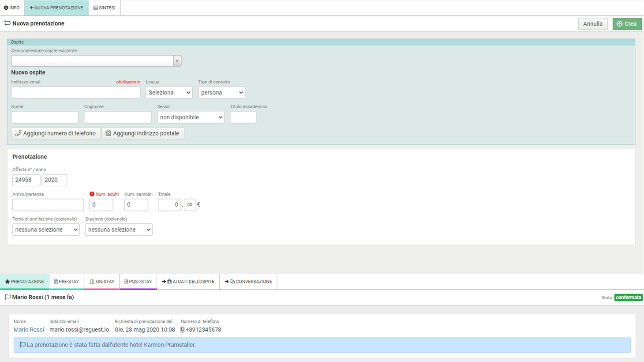Focus the Nome input field
644x362 pixels.
click(45, 117)
